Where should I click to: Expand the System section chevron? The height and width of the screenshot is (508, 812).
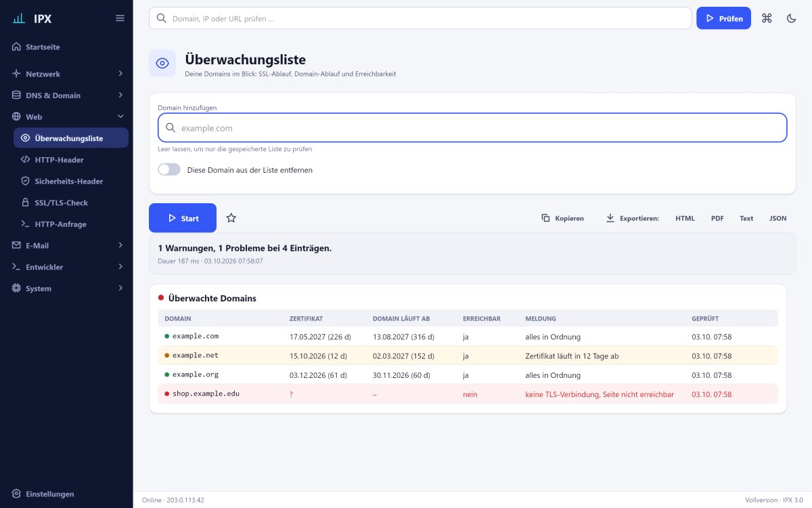(120, 289)
